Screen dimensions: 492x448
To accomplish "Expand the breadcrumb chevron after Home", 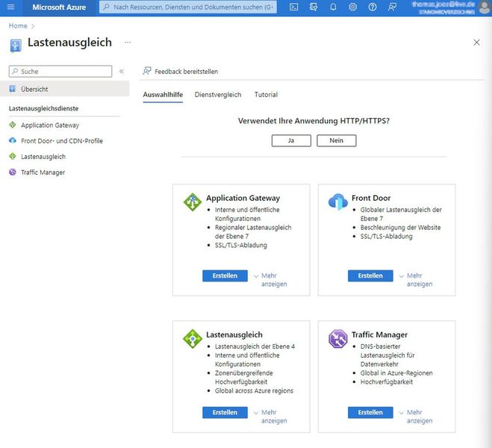I will [x=33, y=26].
